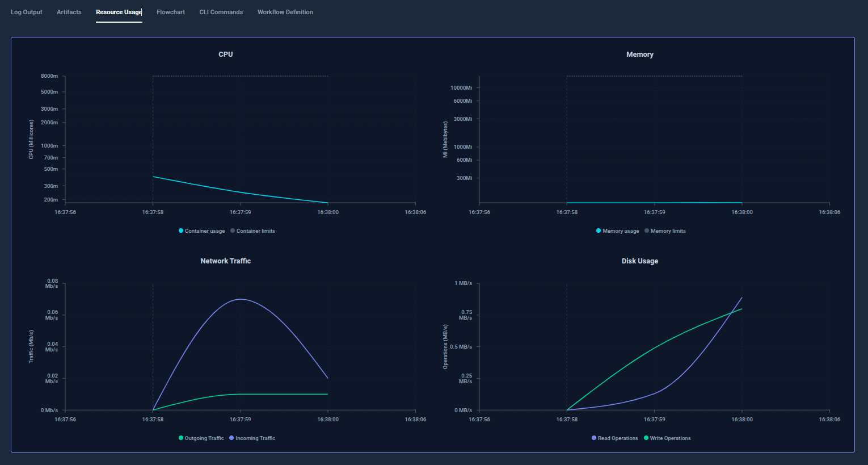Screen dimensions: 868x465
Task: Click the CPU chart title
Action: pos(225,55)
